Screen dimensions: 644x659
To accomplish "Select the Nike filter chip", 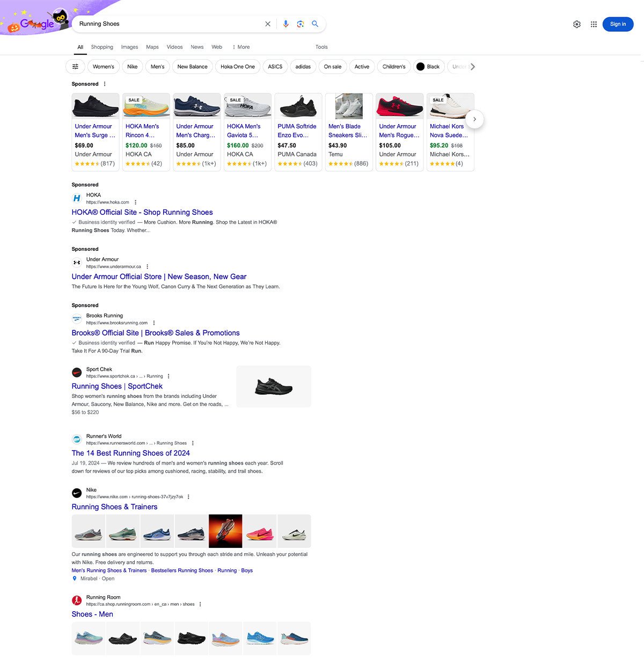I will [132, 66].
